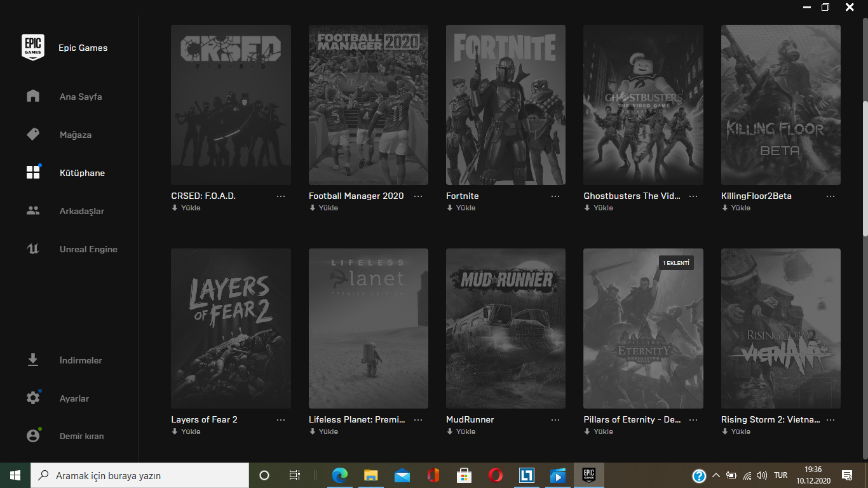Expand options menu for Football Manager 2020
Screen dimensions: 868x488
[418, 196]
